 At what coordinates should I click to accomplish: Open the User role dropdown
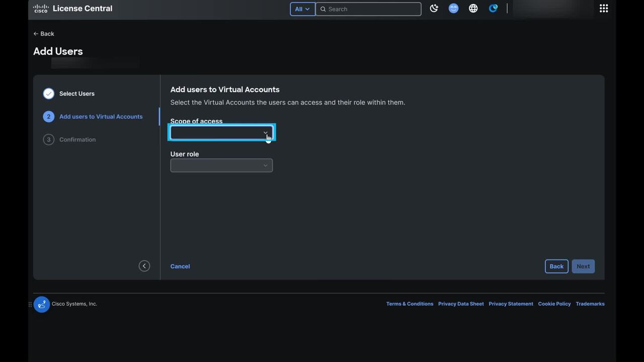(x=221, y=165)
